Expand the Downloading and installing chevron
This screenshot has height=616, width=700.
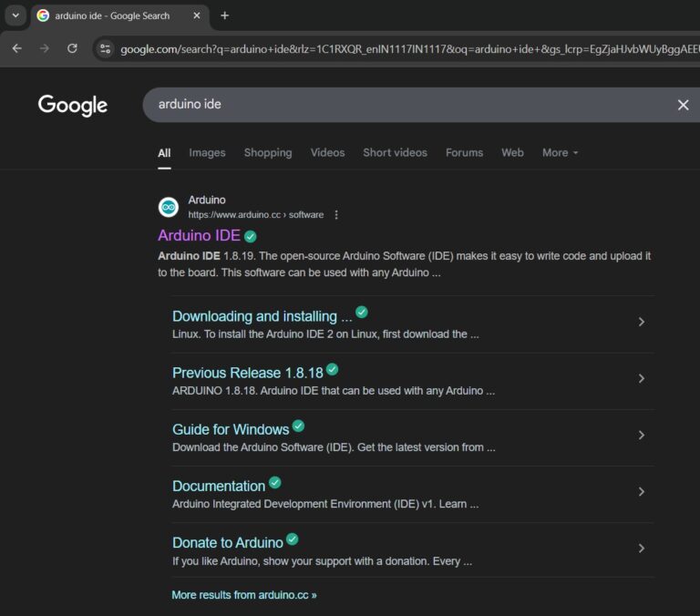(x=642, y=322)
